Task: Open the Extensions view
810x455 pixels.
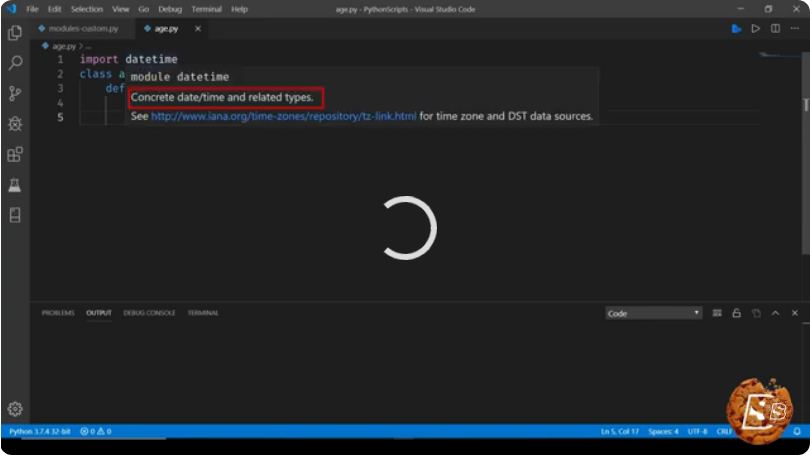Action: pos(15,154)
